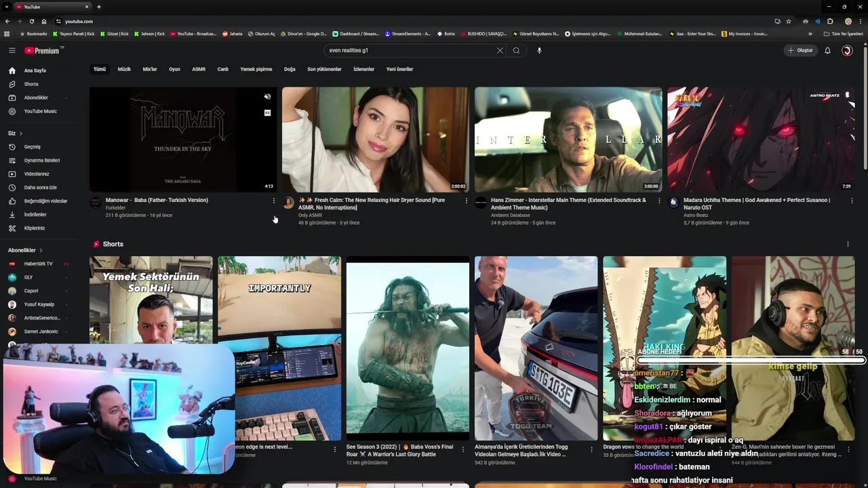
Task: Open Geçmiş watch history
Action: pos(32,146)
